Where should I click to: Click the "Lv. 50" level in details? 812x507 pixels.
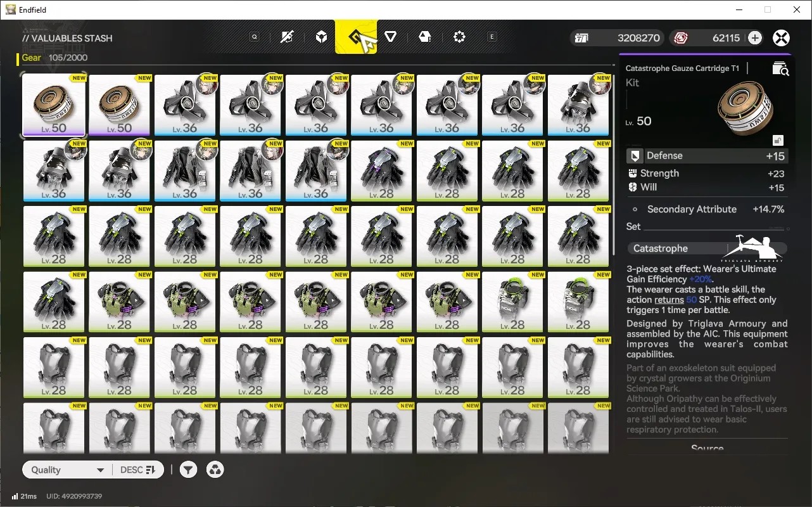(x=638, y=121)
